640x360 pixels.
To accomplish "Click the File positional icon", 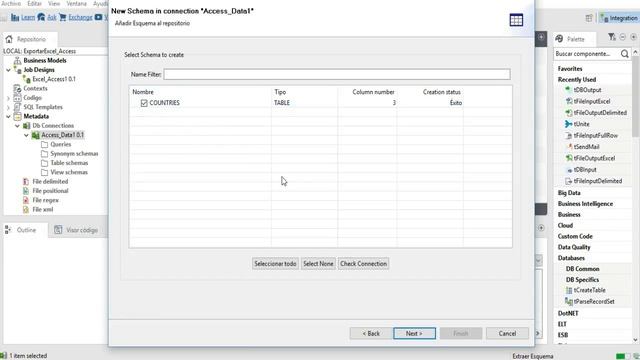I will point(26,191).
